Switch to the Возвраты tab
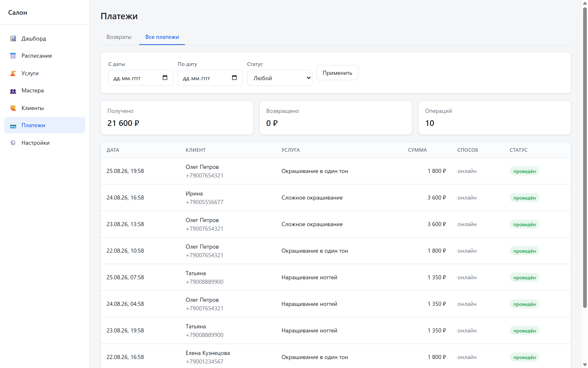 pos(119,37)
